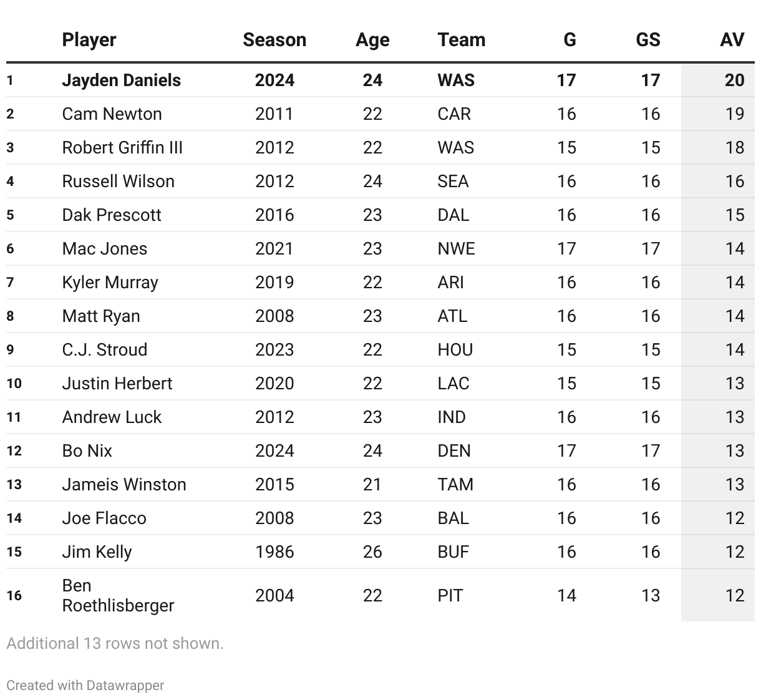This screenshot has width=761, height=700.
Task: Click the Player column header
Action: coord(89,40)
